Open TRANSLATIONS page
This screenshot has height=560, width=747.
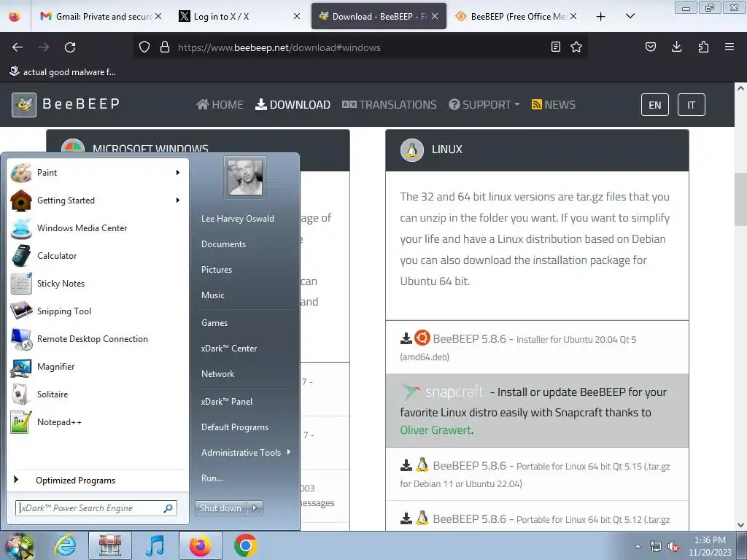tap(390, 105)
